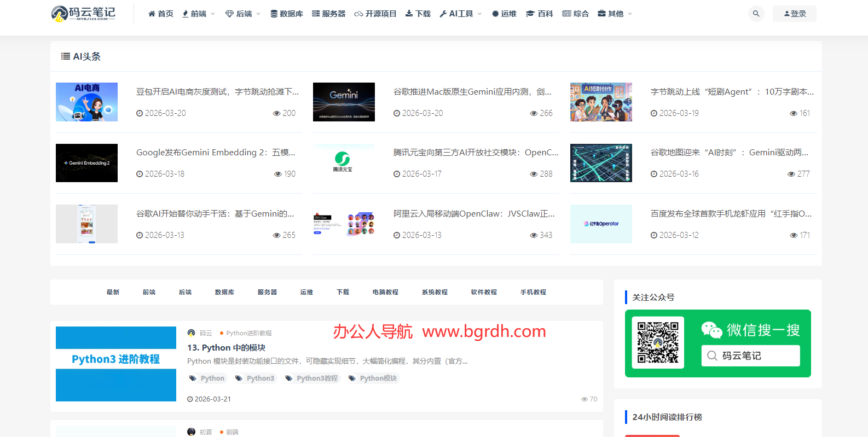Open the 红手指Operator thumbnail
Screen dimensions: 868x437
point(601,224)
